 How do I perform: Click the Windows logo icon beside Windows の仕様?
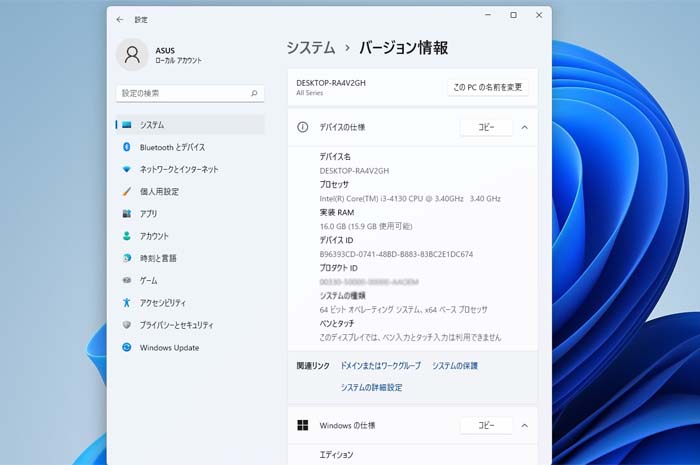pos(303,425)
